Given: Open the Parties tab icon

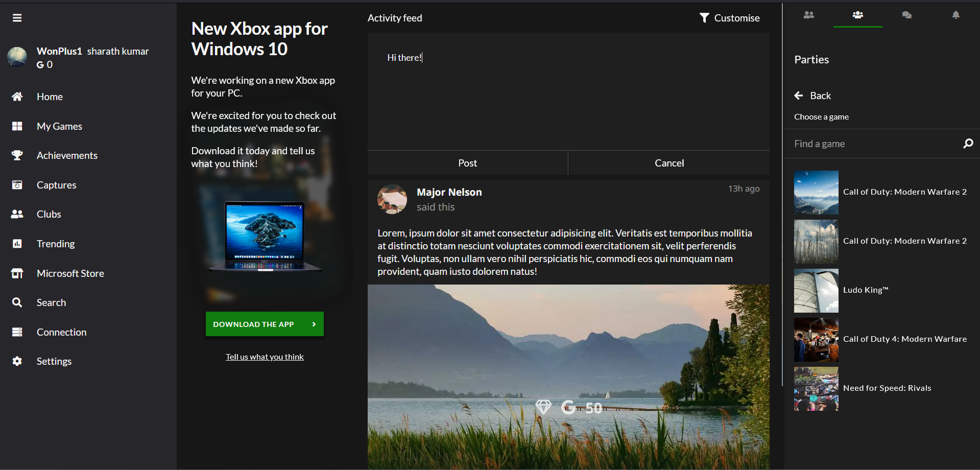Looking at the screenshot, I should pyautogui.click(x=858, y=15).
